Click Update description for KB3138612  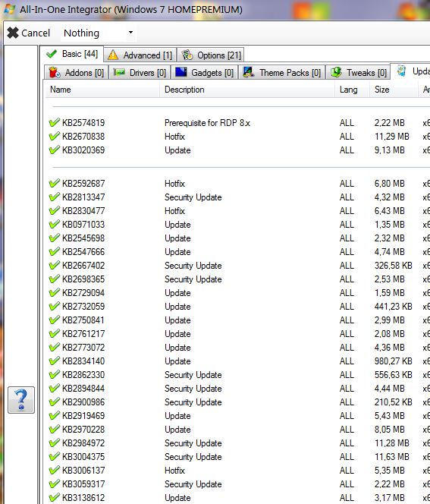pos(177,498)
